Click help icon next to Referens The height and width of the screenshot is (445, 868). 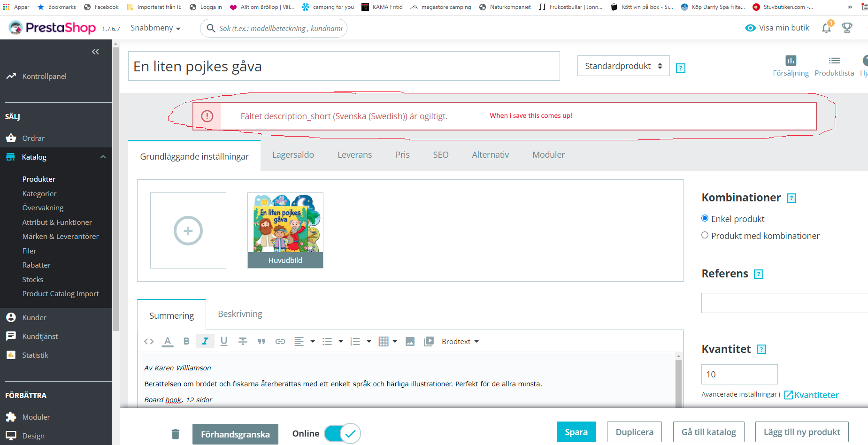click(x=759, y=274)
